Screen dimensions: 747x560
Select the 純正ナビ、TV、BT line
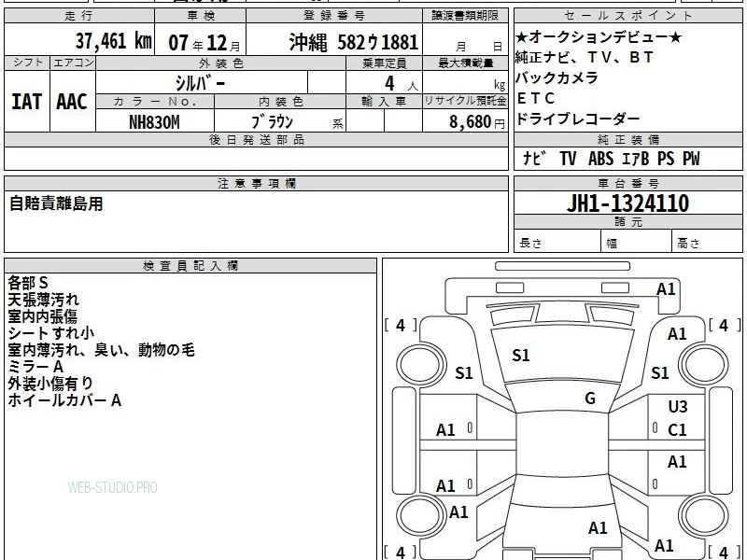(585, 57)
